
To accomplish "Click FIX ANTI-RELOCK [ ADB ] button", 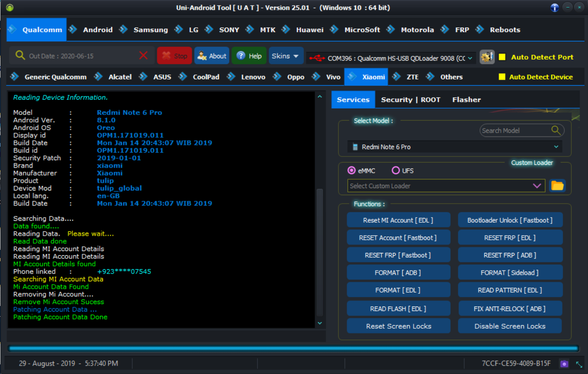I will click(510, 309).
